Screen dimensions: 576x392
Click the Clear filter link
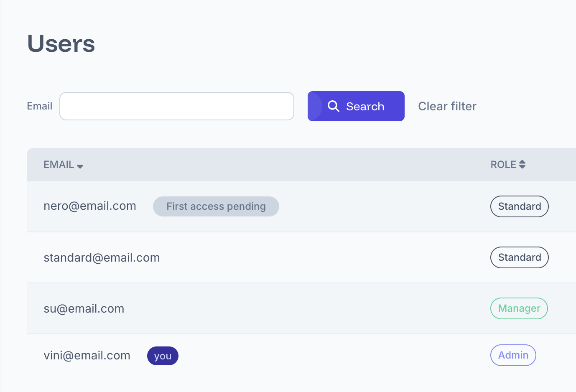[x=447, y=106]
